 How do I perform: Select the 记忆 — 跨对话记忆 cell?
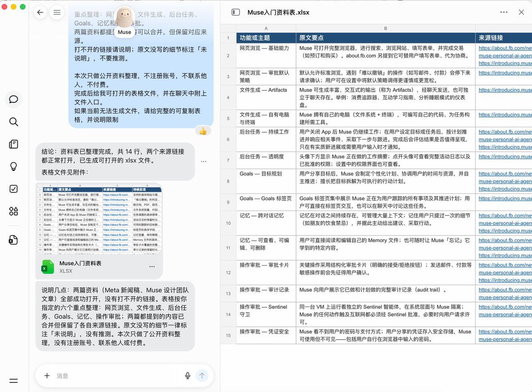[266, 223]
